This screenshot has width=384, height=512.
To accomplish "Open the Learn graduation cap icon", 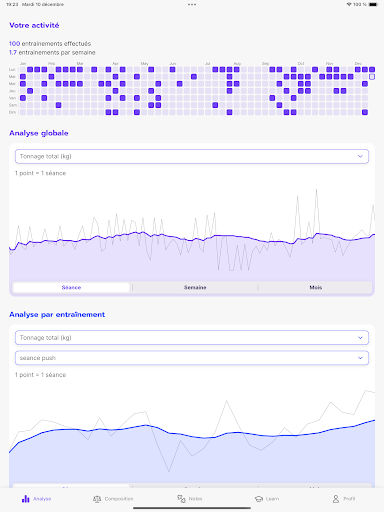I will tap(259, 499).
